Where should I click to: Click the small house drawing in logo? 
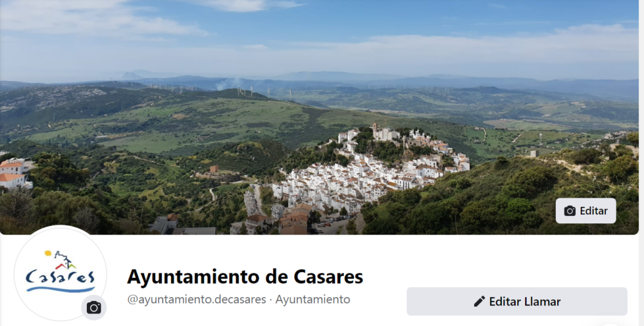pos(64,261)
